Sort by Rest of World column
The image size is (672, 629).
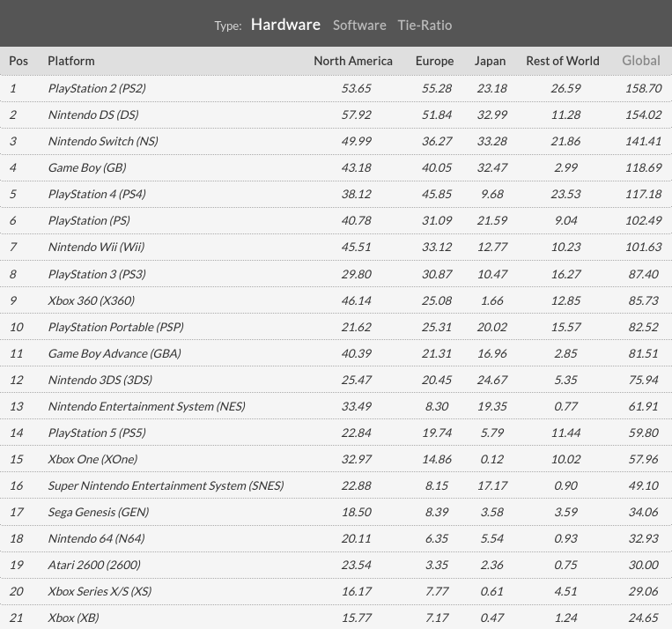tap(563, 61)
